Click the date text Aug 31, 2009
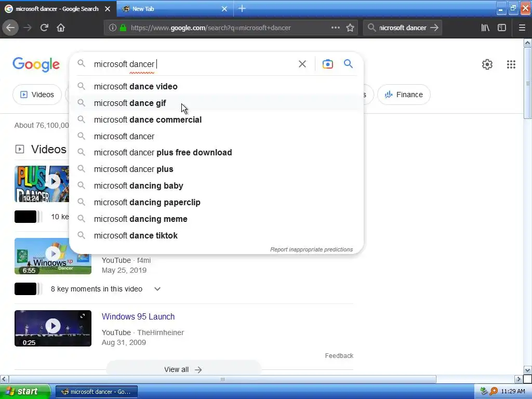This screenshot has width=532, height=399. 124,342
